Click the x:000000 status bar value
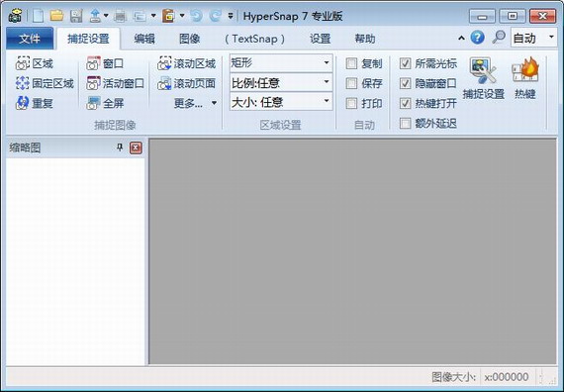564x392 pixels. (507, 377)
